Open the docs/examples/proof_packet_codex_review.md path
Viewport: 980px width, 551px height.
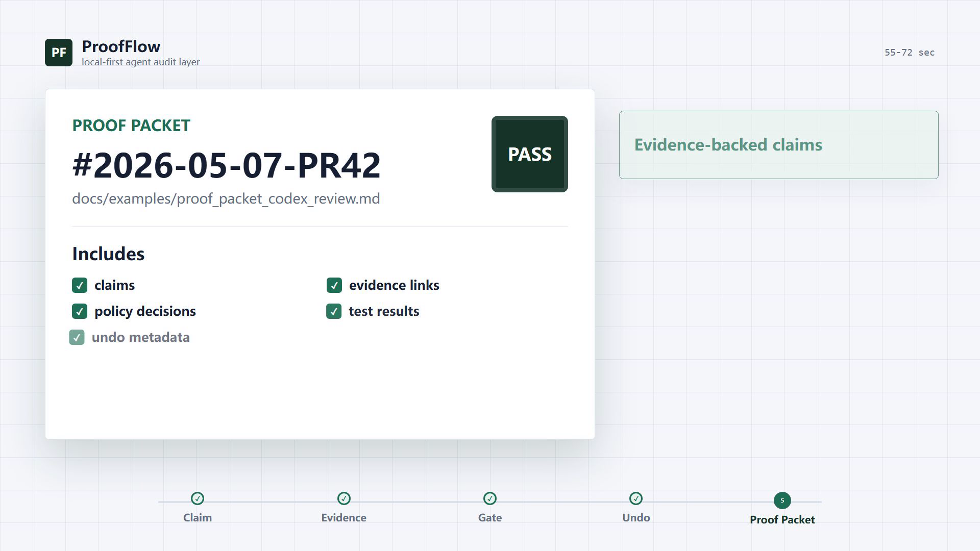tap(226, 198)
